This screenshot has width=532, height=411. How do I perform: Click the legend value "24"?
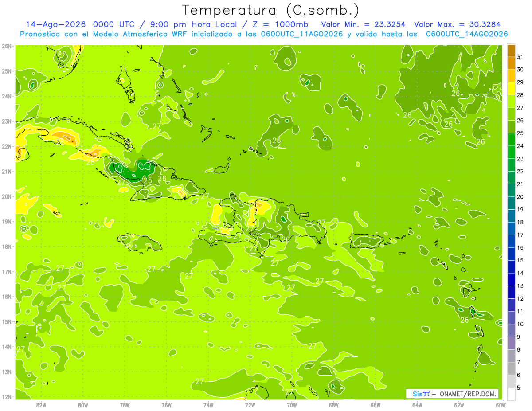pyautogui.click(x=520, y=146)
